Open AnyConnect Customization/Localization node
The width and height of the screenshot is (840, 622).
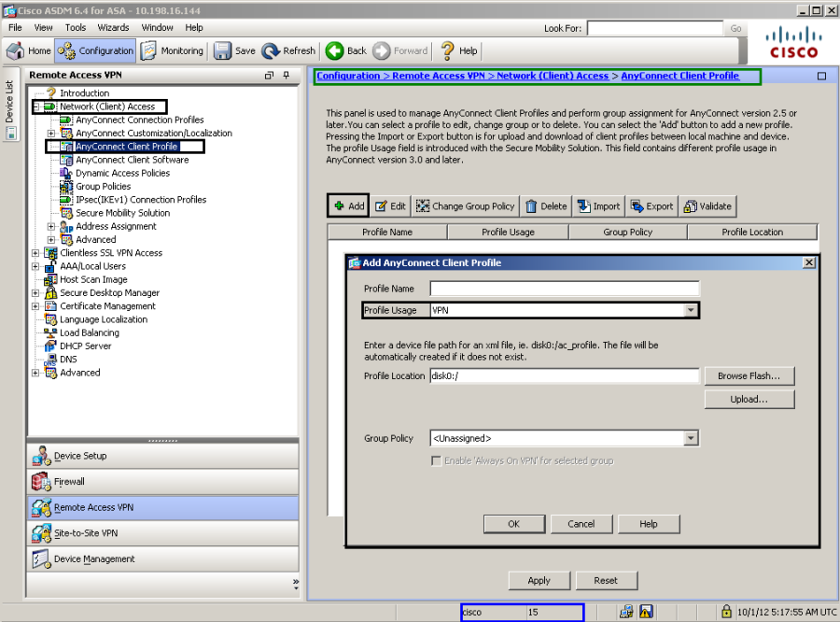coord(154,133)
